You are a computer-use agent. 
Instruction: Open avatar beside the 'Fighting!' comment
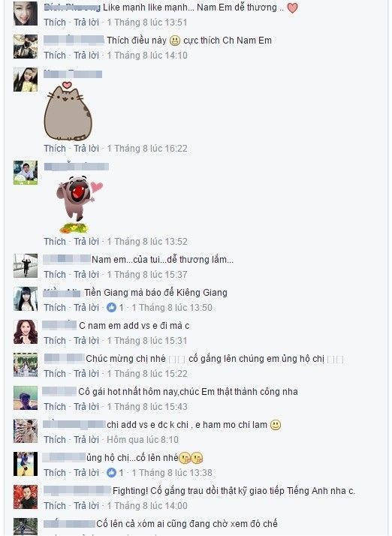(x=26, y=497)
